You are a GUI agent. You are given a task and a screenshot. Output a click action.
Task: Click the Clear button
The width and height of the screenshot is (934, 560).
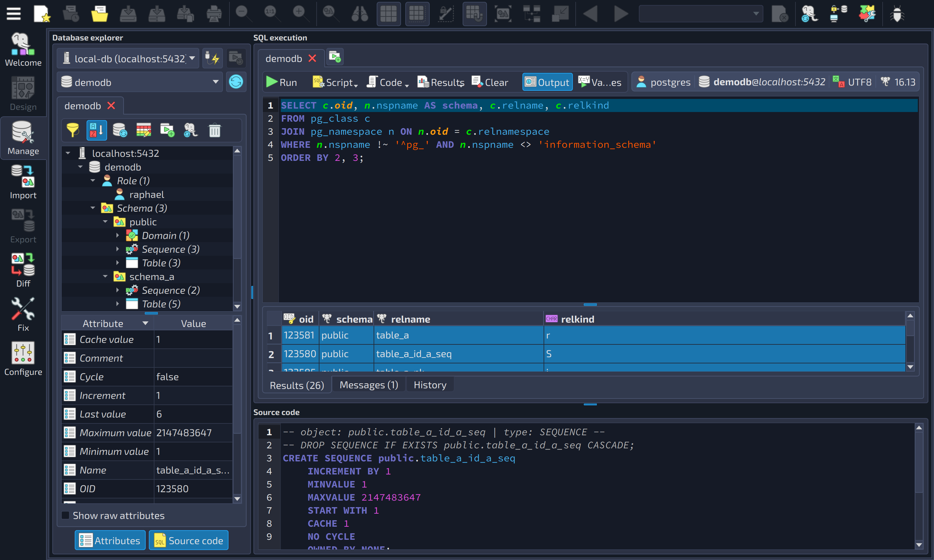click(490, 82)
